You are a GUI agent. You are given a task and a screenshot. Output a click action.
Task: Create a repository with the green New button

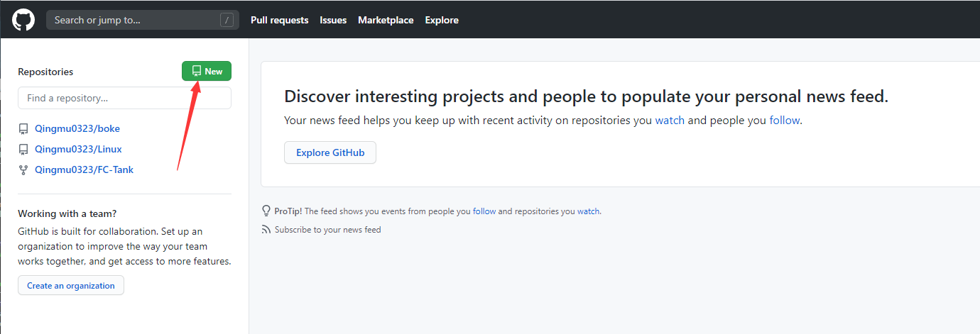207,71
